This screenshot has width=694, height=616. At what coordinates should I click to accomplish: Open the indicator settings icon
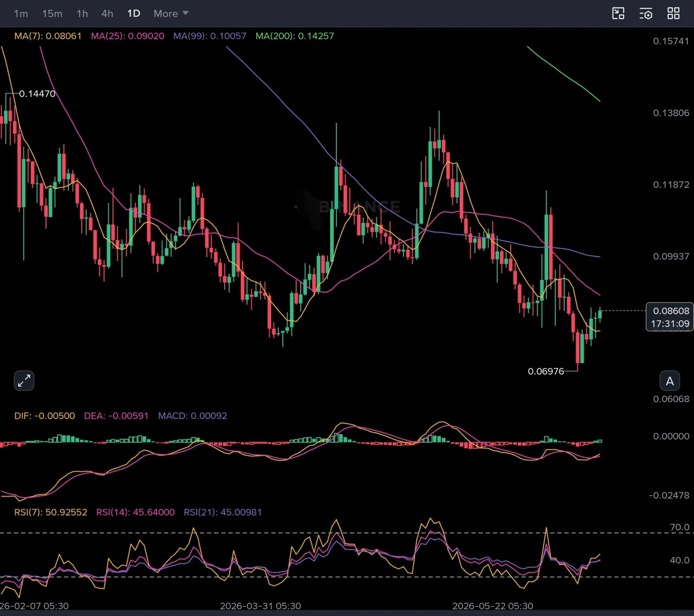point(646,14)
